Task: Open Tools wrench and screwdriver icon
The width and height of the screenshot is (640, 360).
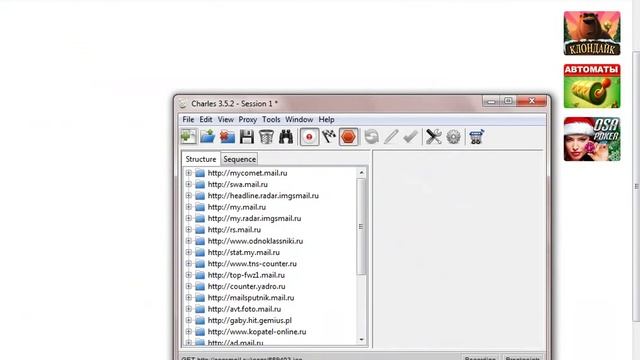Action: click(x=433, y=137)
